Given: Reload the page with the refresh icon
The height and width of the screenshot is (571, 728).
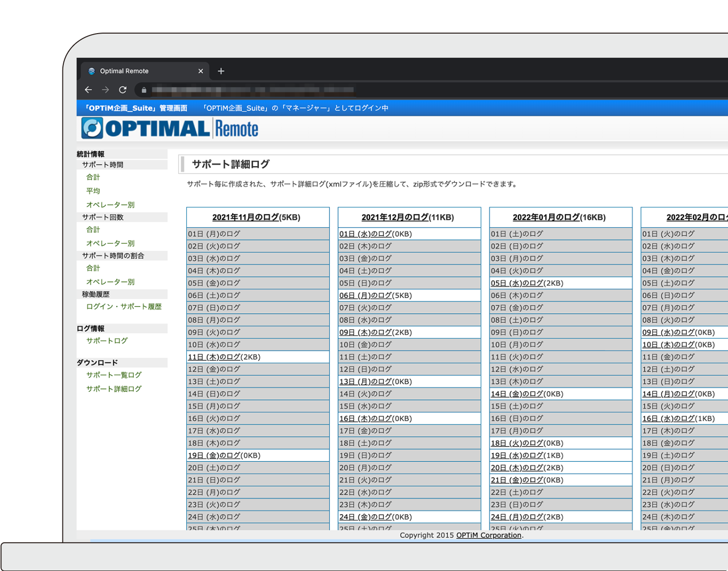Looking at the screenshot, I should (x=122, y=89).
